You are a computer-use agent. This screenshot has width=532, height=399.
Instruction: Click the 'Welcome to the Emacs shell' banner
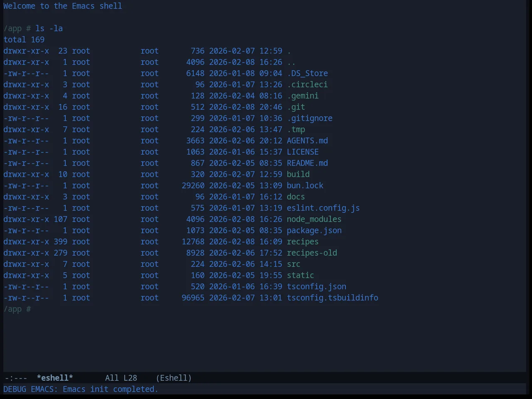tap(63, 6)
